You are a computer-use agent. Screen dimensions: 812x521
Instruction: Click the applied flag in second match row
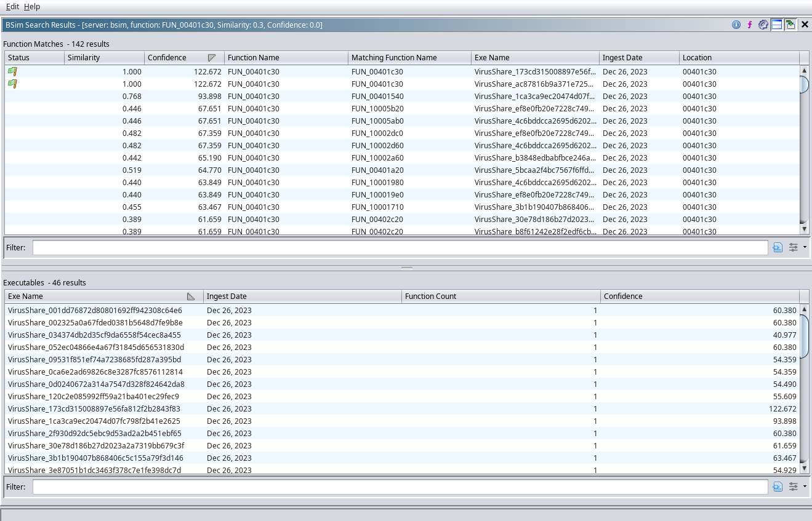[x=12, y=84]
